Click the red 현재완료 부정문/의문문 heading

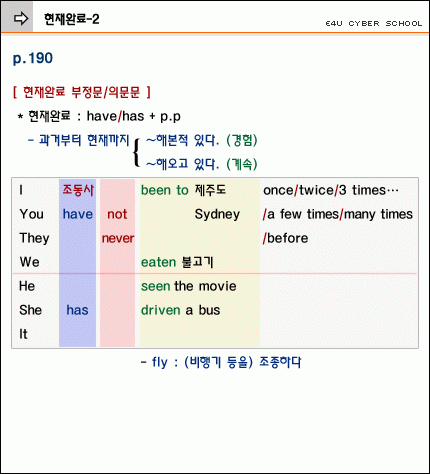(x=82, y=92)
